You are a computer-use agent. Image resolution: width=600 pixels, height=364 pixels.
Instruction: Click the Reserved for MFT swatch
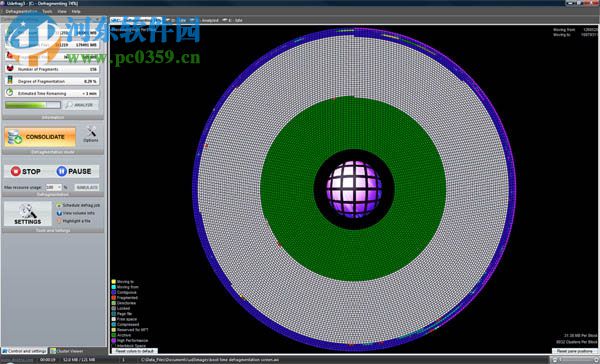(114, 330)
